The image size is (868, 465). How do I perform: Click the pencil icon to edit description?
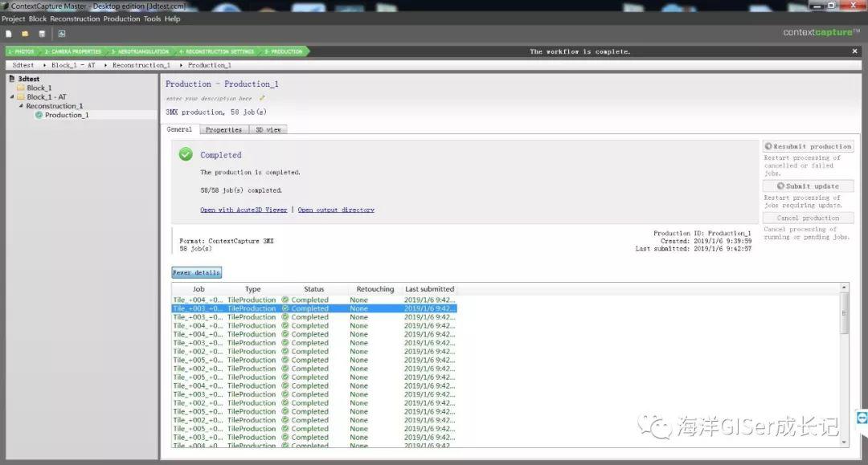[x=262, y=99]
